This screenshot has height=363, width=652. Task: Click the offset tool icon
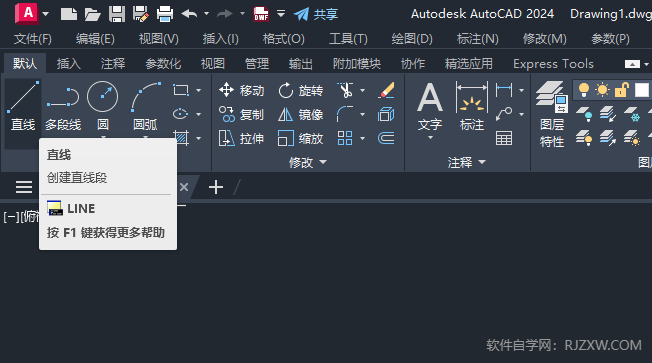tap(386, 138)
